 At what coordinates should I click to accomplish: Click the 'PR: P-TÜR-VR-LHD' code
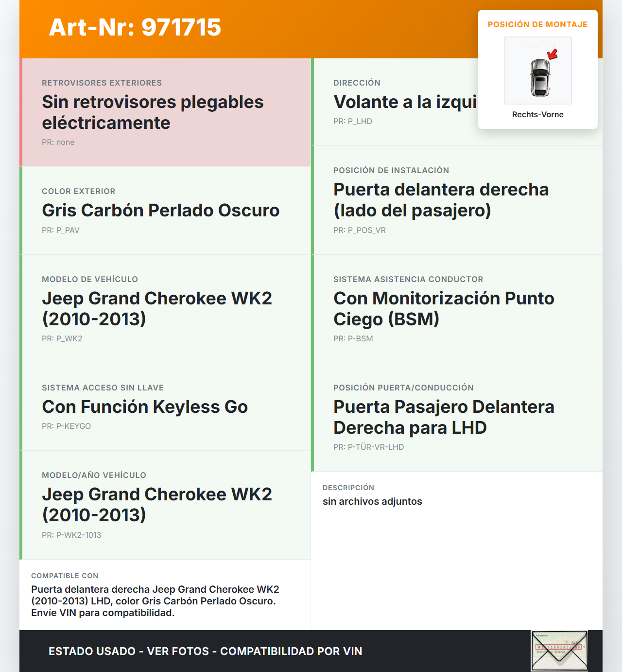click(x=369, y=447)
